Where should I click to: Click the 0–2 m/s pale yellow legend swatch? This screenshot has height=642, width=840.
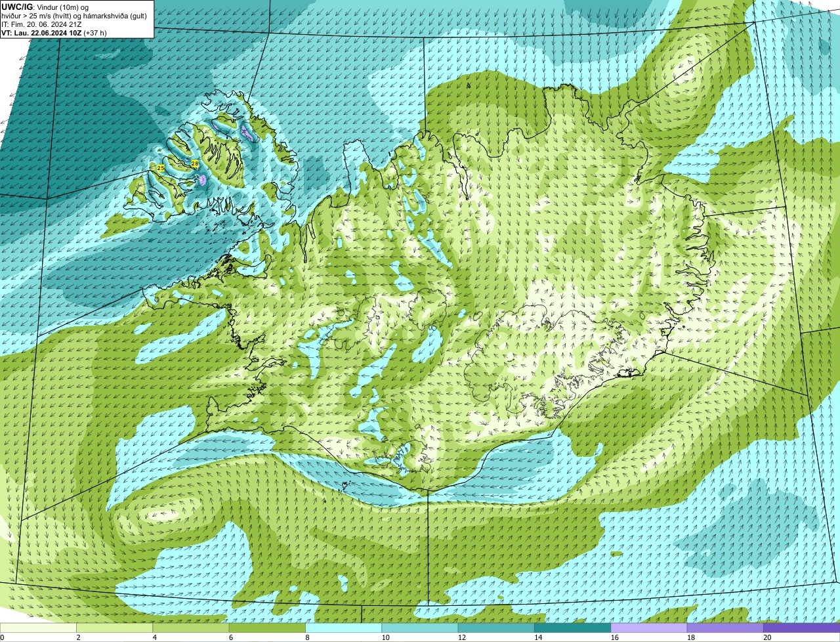pyautogui.click(x=38, y=628)
